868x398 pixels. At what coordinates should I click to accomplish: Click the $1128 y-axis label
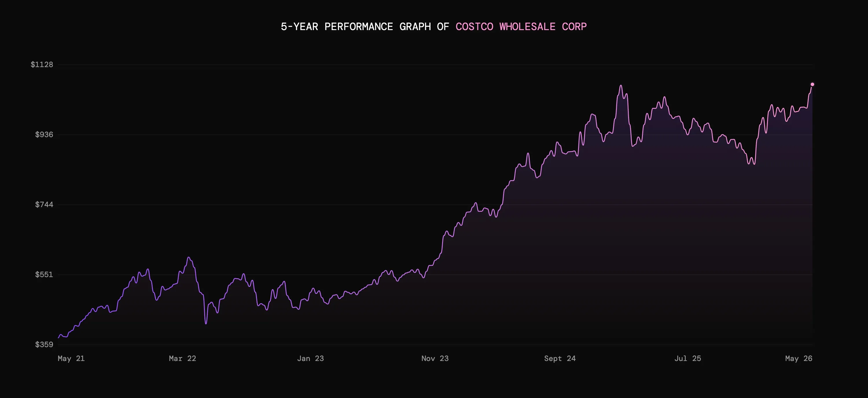[x=42, y=64]
